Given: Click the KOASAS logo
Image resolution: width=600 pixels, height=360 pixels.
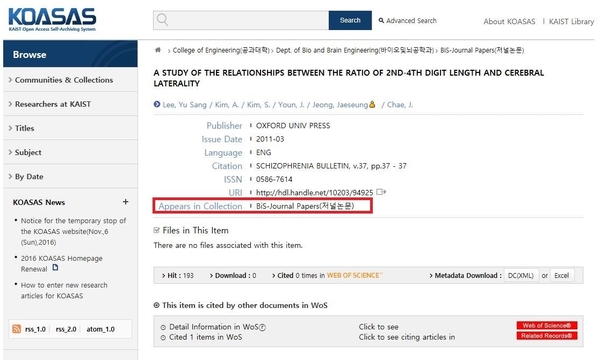Looking at the screenshot, I should [x=52, y=19].
